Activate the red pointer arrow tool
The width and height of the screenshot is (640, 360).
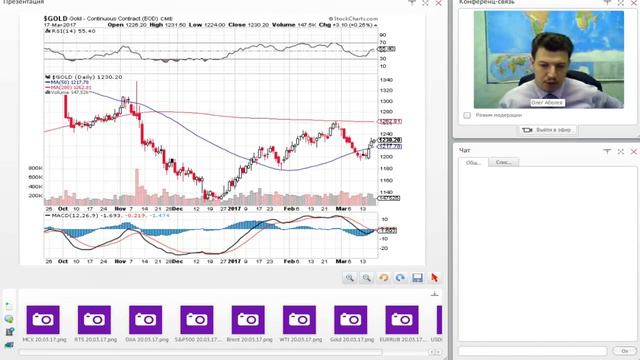pos(434,278)
